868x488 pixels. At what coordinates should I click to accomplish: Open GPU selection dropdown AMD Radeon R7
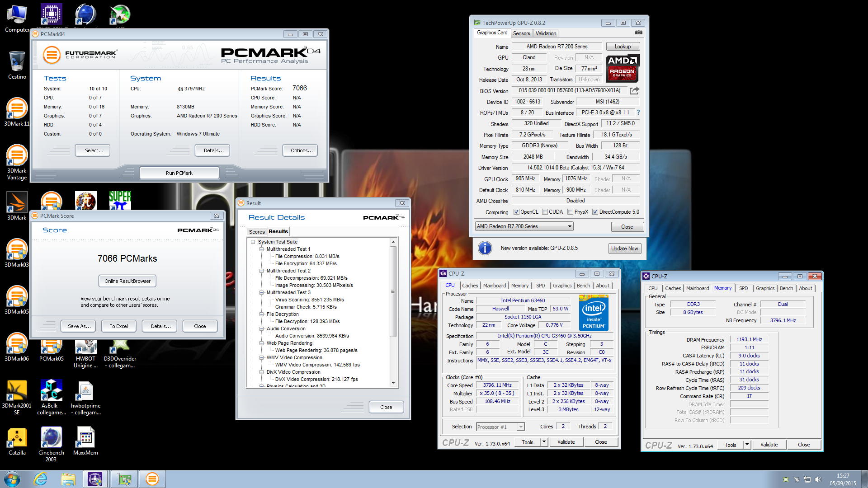524,226
